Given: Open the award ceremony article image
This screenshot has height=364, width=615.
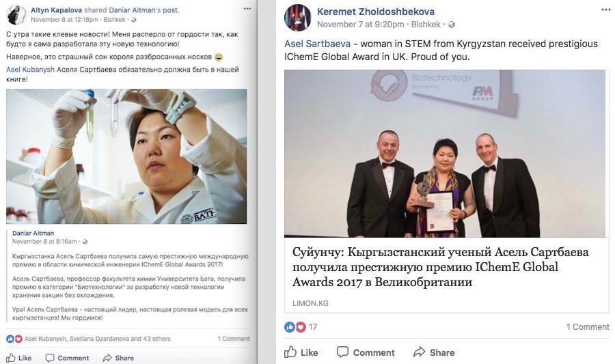Looking at the screenshot, I should (x=445, y=154).
